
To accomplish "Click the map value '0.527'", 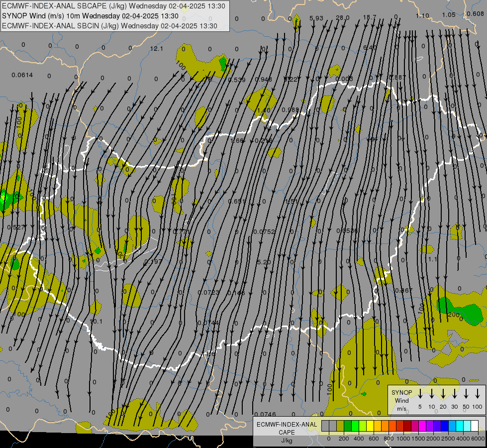I will (x=16, y=227).
